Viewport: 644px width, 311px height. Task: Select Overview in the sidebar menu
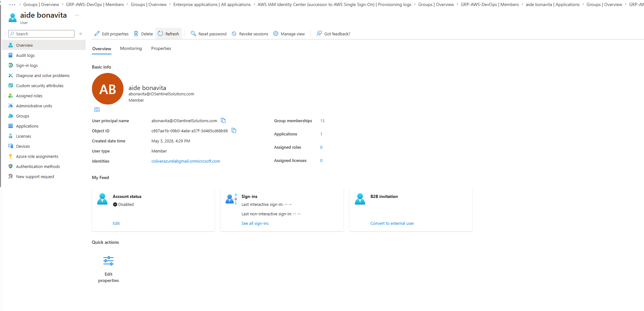pyautogui.click(x=44, y=45)
